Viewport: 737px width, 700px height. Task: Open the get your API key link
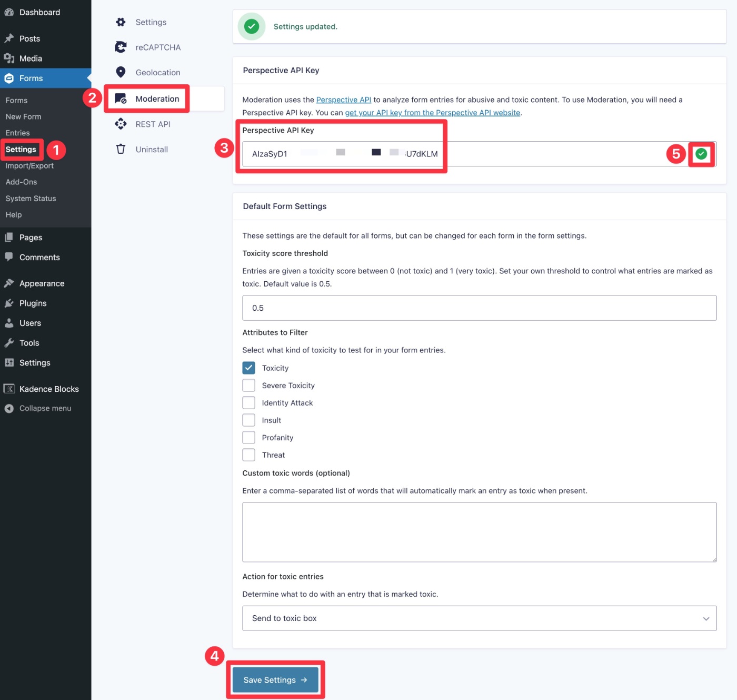(433, 113)
